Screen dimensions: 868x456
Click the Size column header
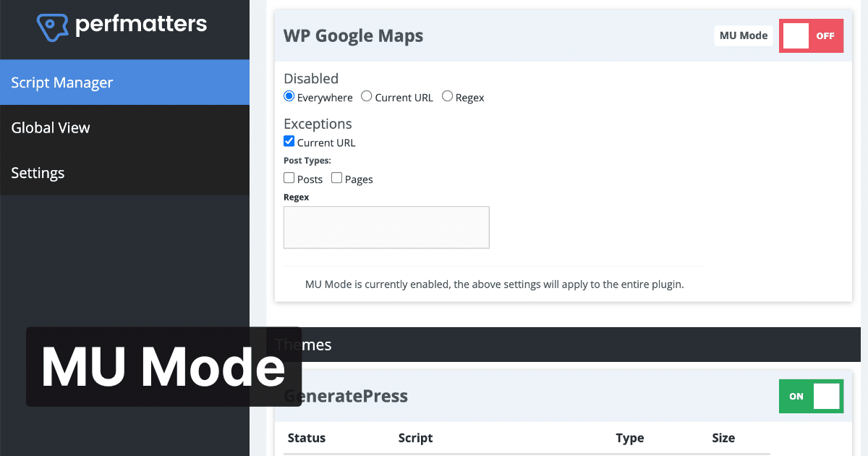(723, 438)
